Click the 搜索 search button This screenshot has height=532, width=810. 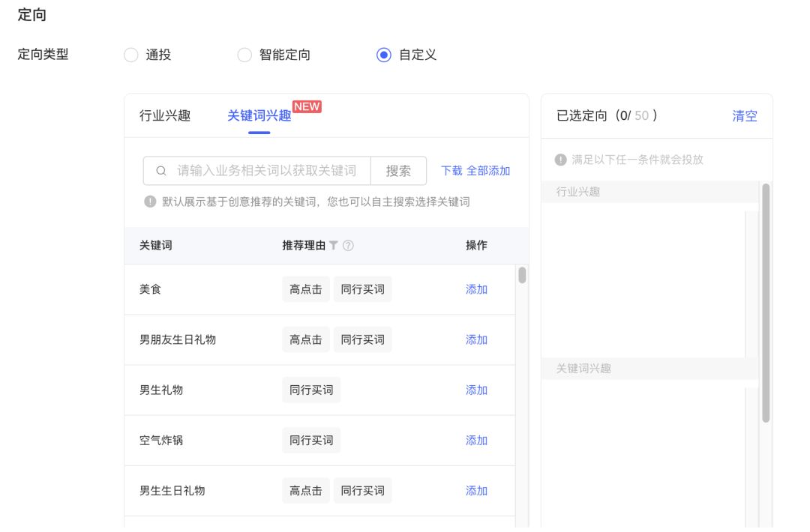click(x=398, y=171)
